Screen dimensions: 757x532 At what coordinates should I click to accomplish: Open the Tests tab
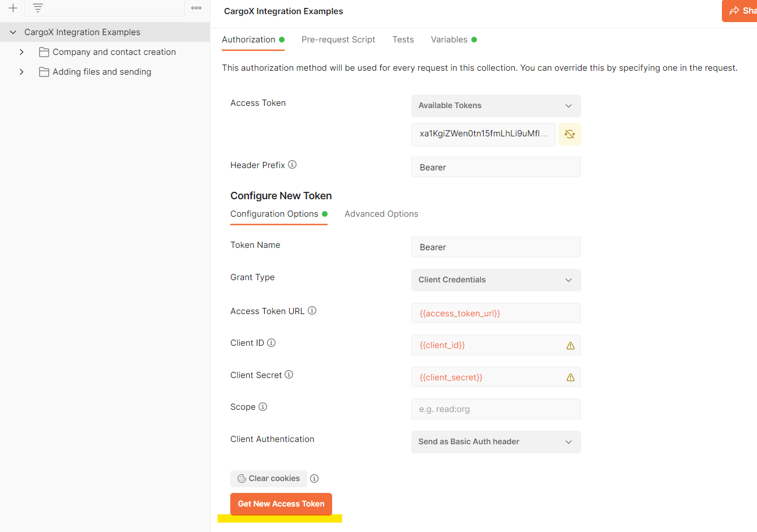click(x=403, y=40)
